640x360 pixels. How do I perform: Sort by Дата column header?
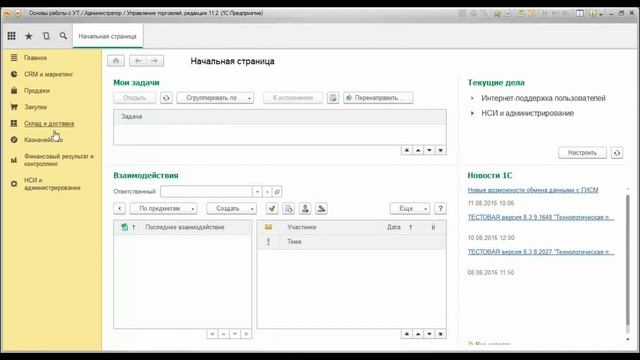394,227
